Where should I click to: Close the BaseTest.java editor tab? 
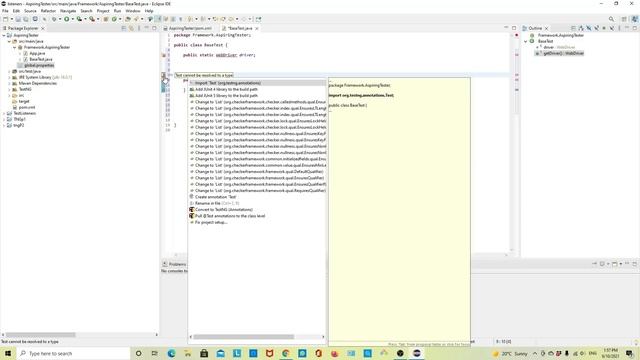[x=257, y=28]
